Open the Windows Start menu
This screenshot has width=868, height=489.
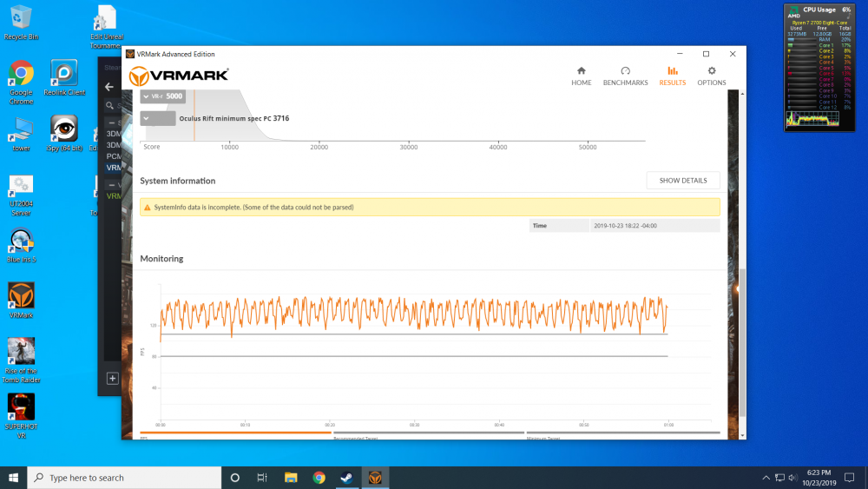13,478
